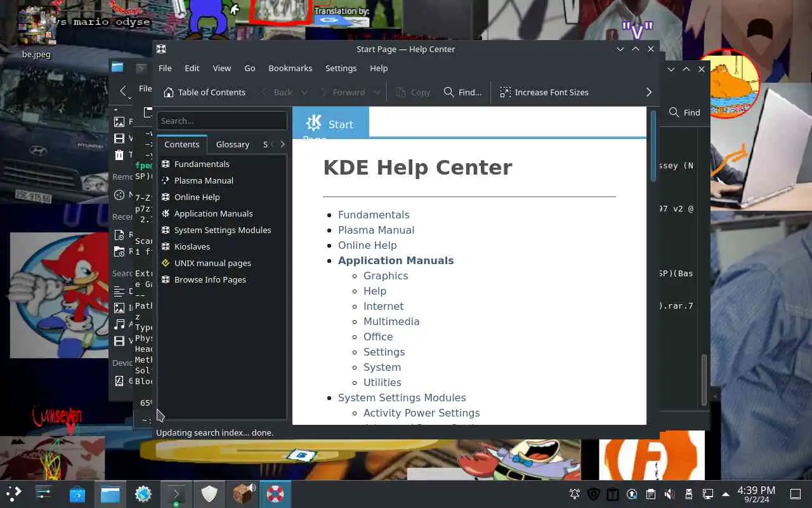Click the Copy toolbar button
Image resolution: width=812 pixels, height=508 pixels.
[413, 92]
